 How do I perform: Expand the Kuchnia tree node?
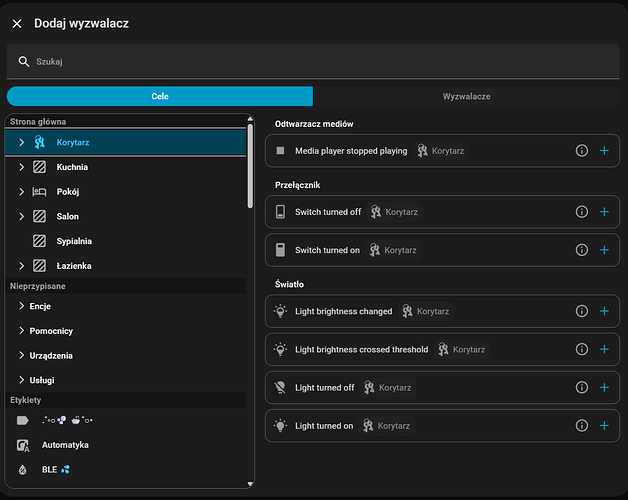coord(21,167)
